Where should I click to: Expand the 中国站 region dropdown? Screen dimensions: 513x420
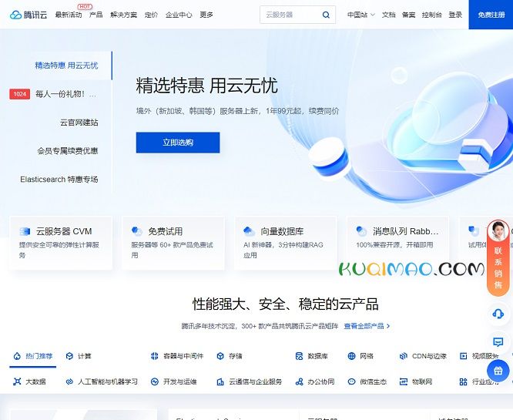point(360,15)
